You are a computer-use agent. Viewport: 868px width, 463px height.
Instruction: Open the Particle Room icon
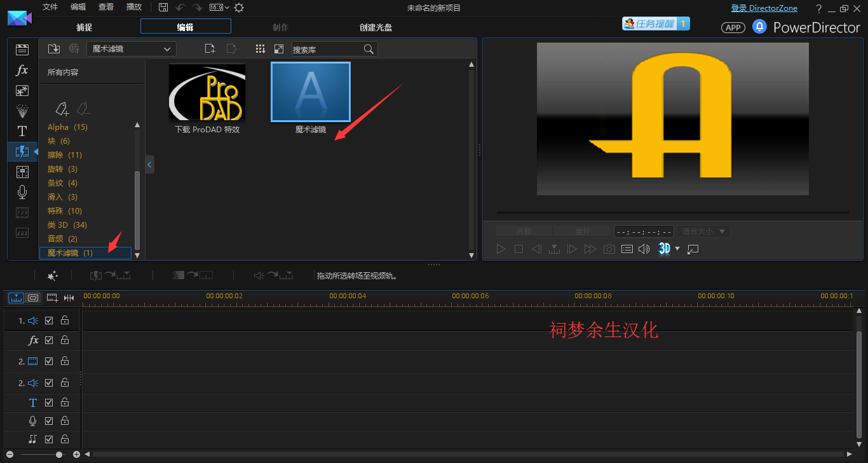22,111
